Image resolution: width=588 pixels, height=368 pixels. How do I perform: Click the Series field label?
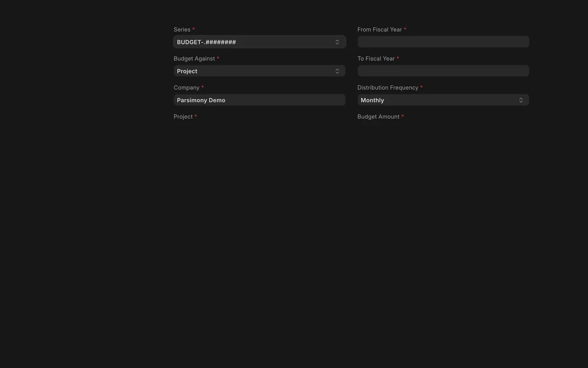click(182, 29)
